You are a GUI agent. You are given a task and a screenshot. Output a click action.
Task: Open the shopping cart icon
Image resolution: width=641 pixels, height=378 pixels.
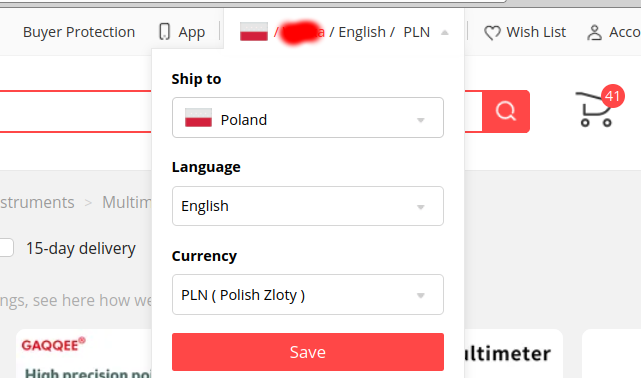click(595, 110)
